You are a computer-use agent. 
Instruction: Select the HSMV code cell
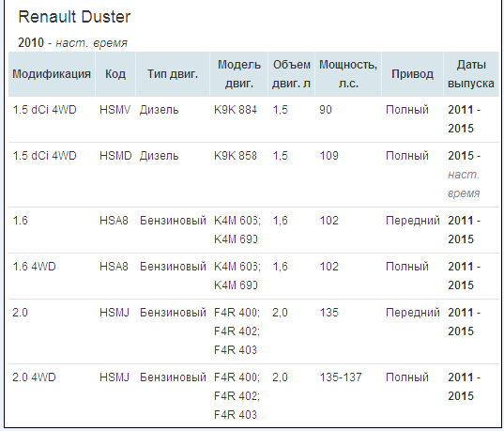click(115, 110)
